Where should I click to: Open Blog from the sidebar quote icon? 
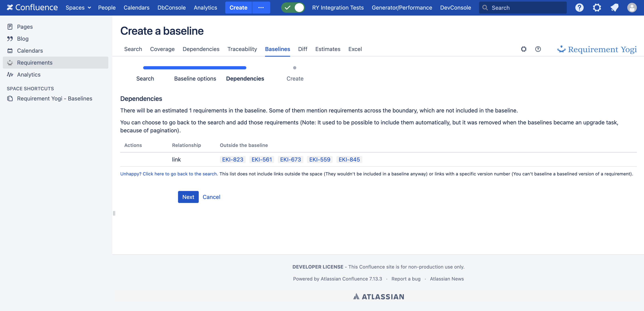(x=10, y=38)
